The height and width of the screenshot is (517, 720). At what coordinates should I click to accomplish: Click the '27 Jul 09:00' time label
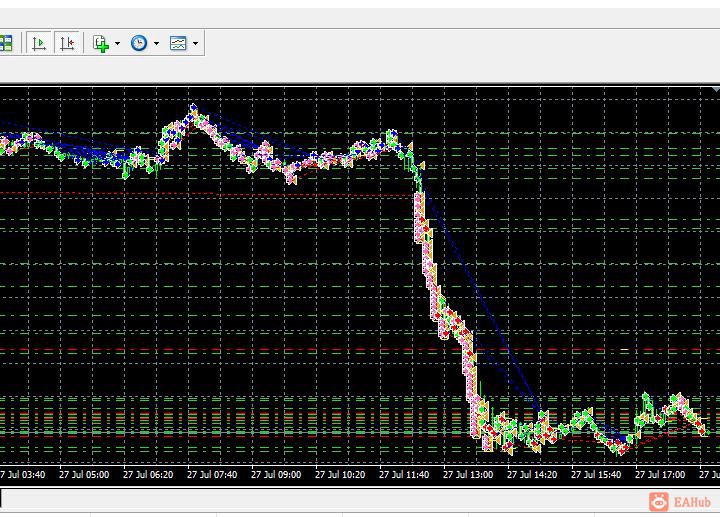pyautogui.click(x=276, y=475)
